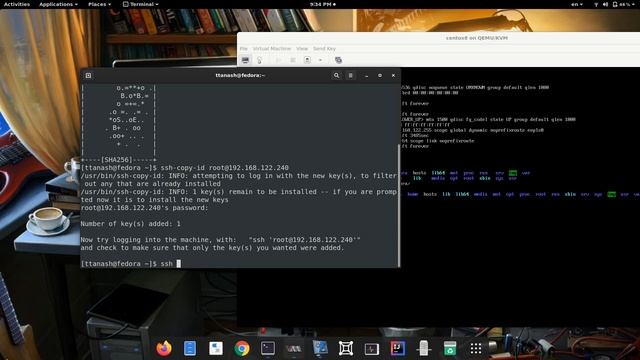Screen dimensions: 640x360
Task: Click the 'centos8 on QEMU/KVM' window title
Action: [476, 38]
